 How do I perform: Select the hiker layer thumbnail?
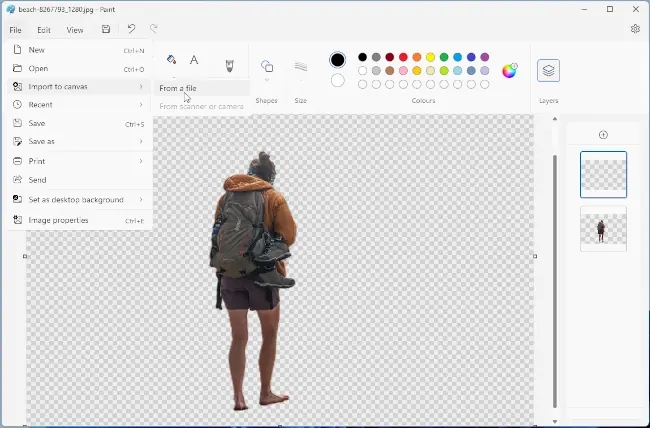coord(603,229)
